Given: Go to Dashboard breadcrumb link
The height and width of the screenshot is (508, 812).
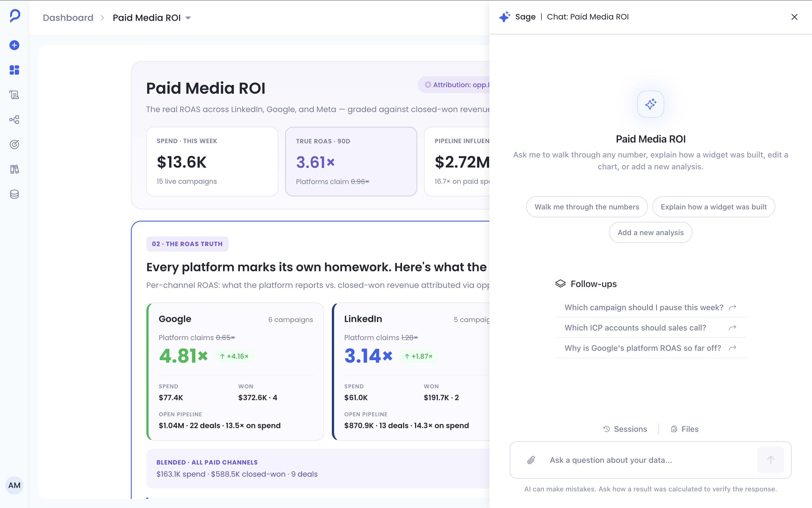Looking at the screenshot, I should coord(68,18).
